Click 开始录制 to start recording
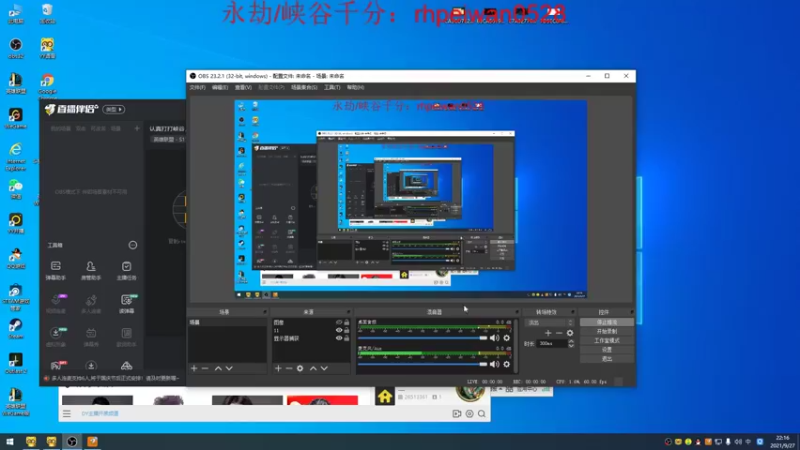 point(607,332)
